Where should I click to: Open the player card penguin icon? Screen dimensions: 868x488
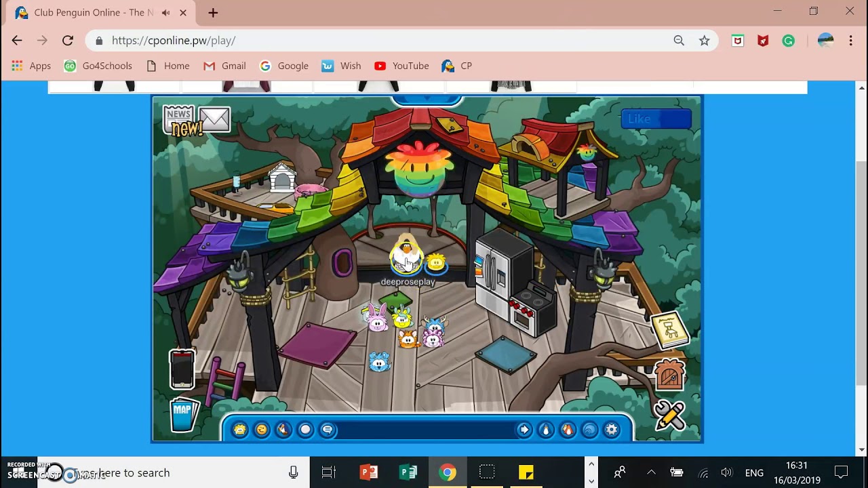point(546,429)
